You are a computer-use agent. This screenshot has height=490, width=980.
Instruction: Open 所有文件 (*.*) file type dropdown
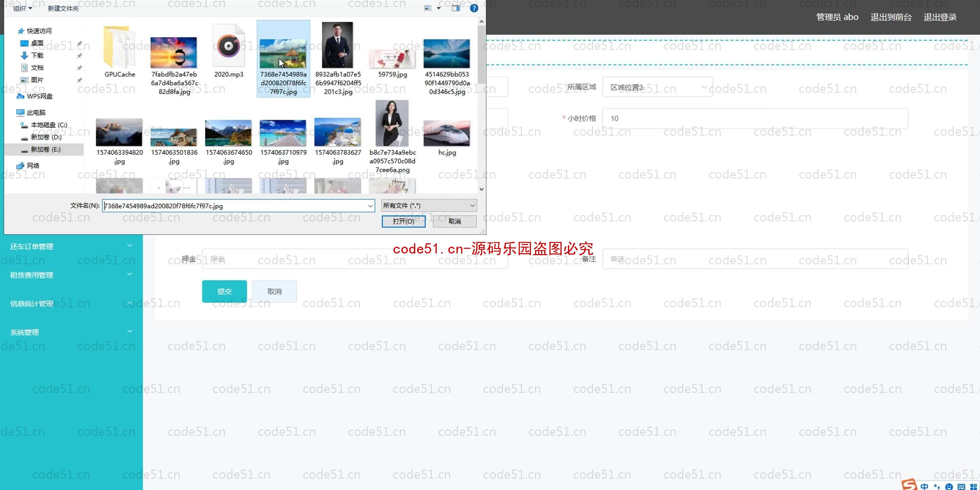pos(429,206)
